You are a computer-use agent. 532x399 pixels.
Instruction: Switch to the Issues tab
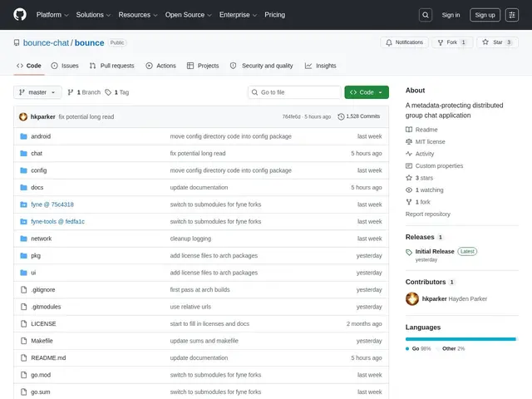tap(65, 66)
